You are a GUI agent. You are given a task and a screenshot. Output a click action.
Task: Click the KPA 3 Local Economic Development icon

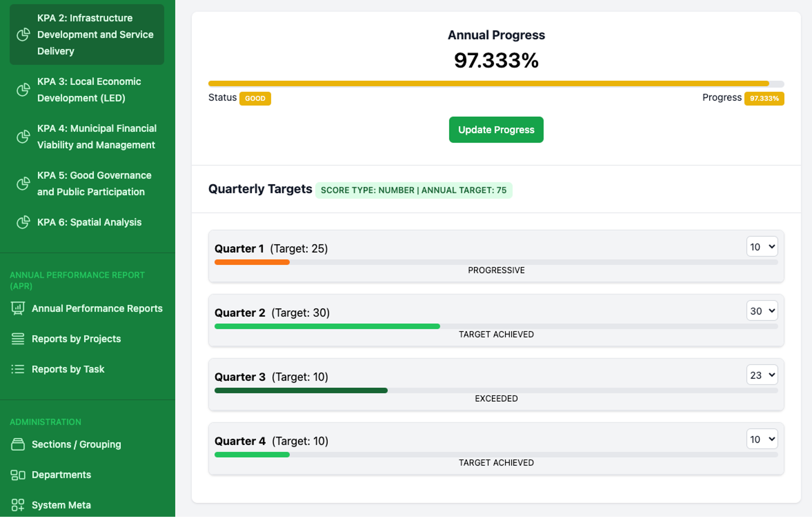pyautogui.click(x=23, y=90)
